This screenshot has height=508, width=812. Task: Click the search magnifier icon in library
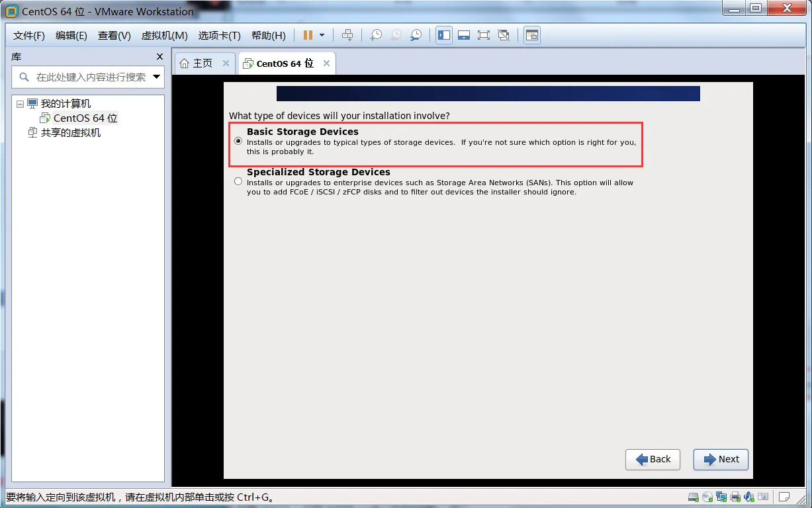(x=24, y=77)
